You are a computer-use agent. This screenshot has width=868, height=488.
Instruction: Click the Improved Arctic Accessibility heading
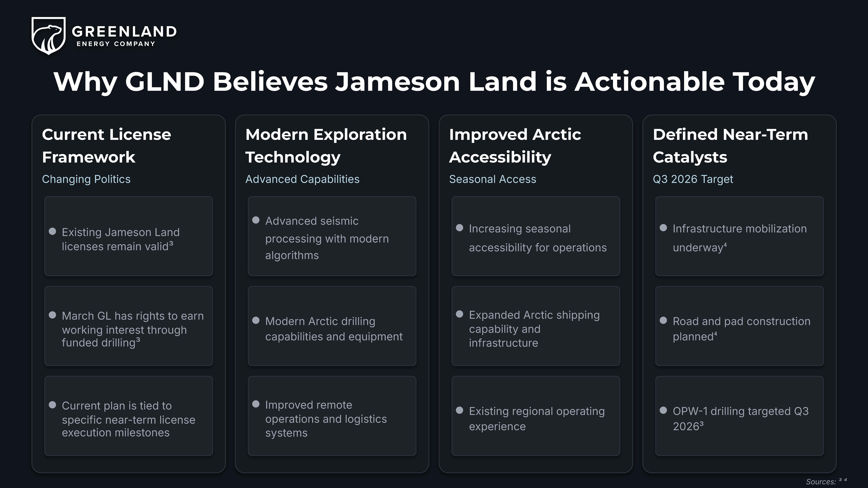(515, 146)
